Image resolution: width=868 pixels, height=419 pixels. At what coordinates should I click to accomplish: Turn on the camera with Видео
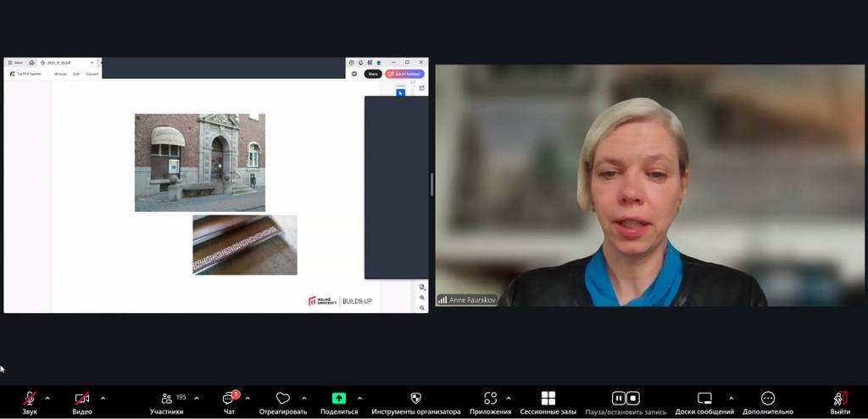(82, 399)
